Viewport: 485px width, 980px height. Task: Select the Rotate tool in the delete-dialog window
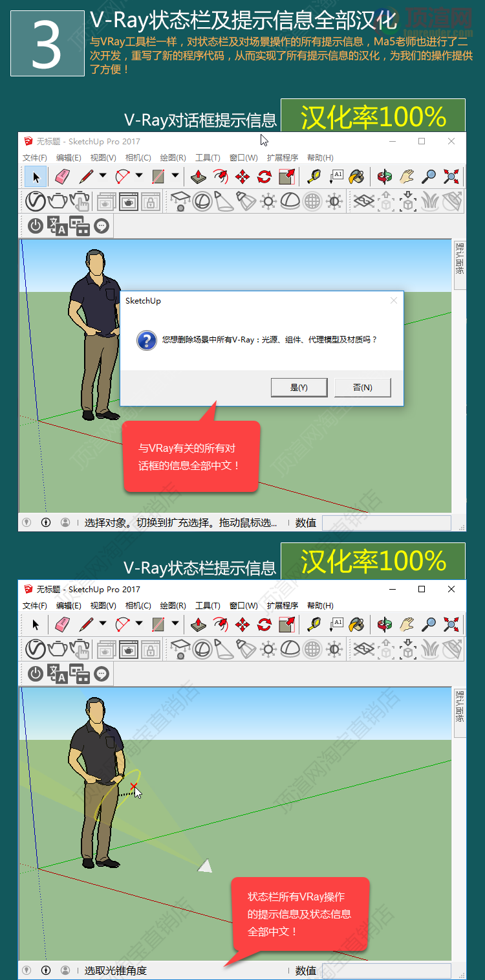coord(264,176)
